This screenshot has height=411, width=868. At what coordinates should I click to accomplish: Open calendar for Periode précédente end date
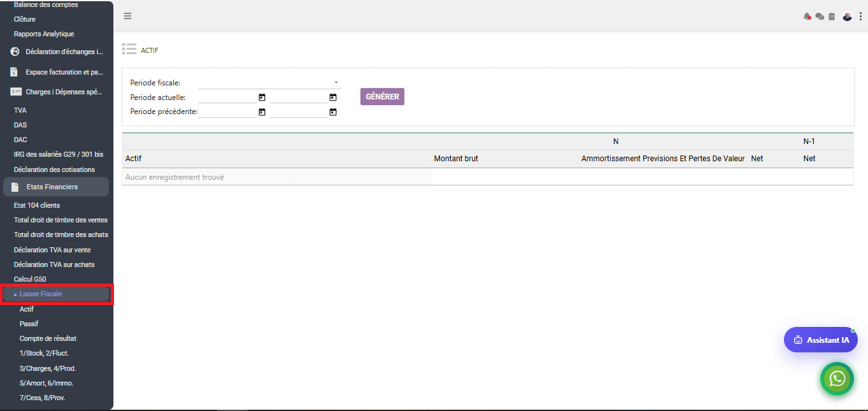(x=332, y=112)
